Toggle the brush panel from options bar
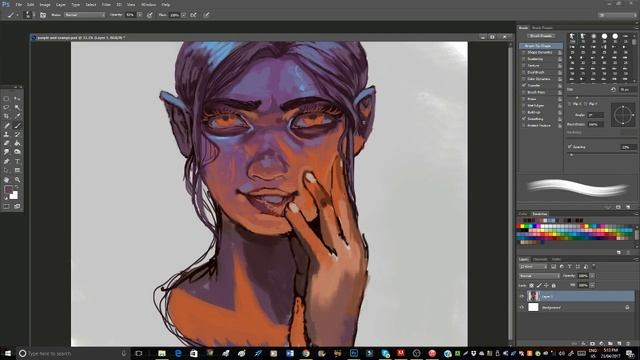The image size is (640, 360). [43, 15]
